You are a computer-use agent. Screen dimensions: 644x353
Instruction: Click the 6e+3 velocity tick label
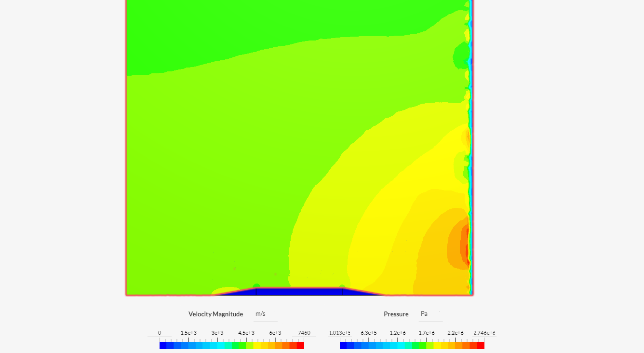(275, 333)
